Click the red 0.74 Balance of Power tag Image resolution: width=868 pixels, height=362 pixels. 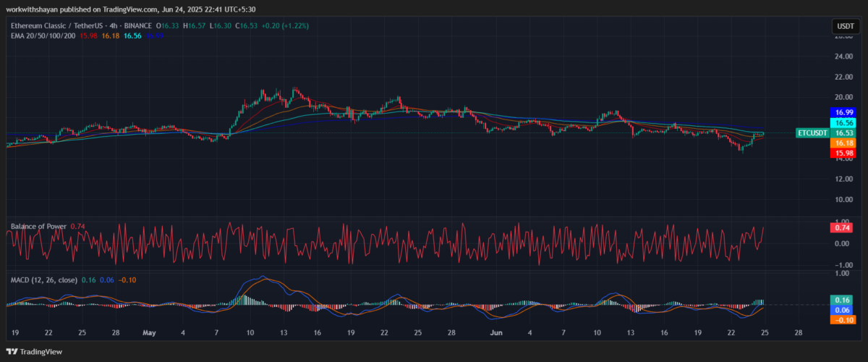843,227
